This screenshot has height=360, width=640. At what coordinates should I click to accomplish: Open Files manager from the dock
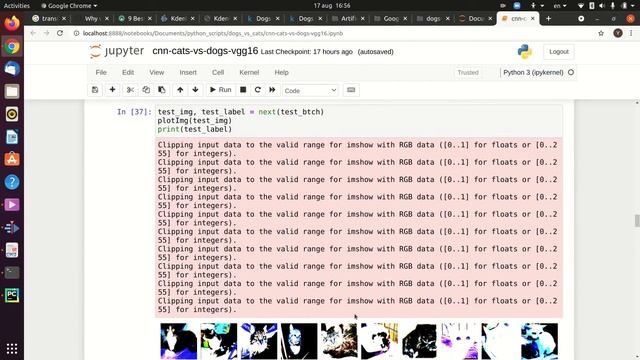click(12, 91)
